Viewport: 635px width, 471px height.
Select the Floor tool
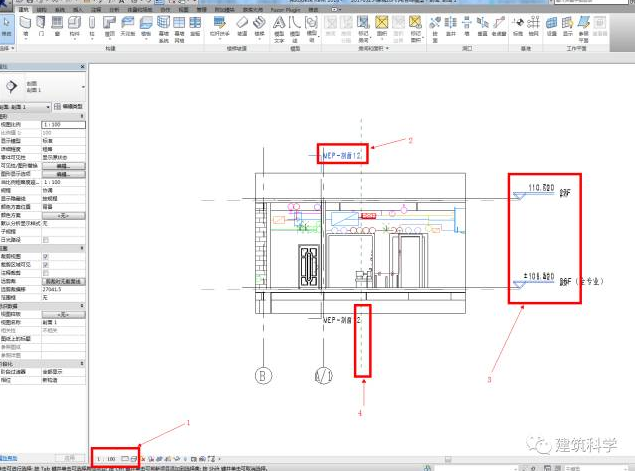(146, 26)
